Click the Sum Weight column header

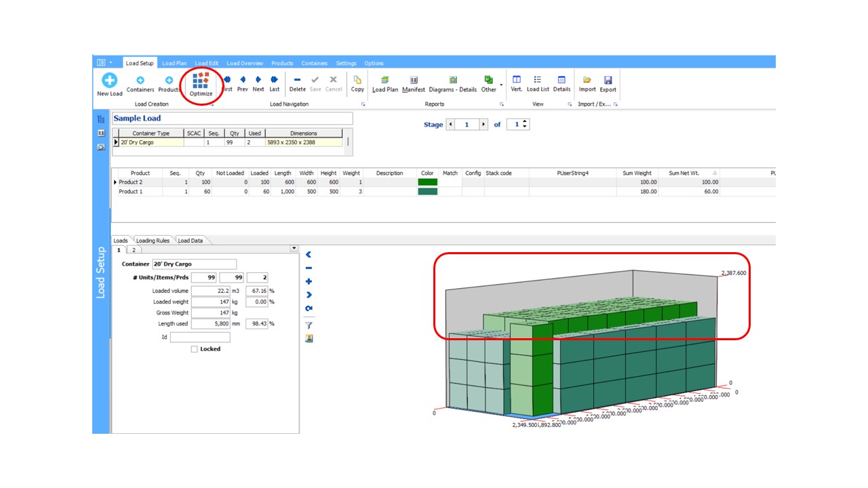[637, 173]
